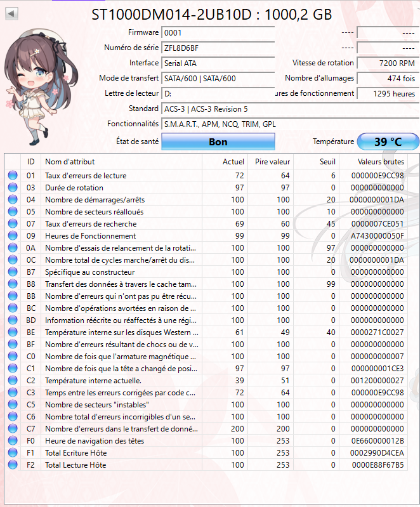Click status orb for attribute C2
Viewport: 420px width, 507px height.
pos(13,381)
